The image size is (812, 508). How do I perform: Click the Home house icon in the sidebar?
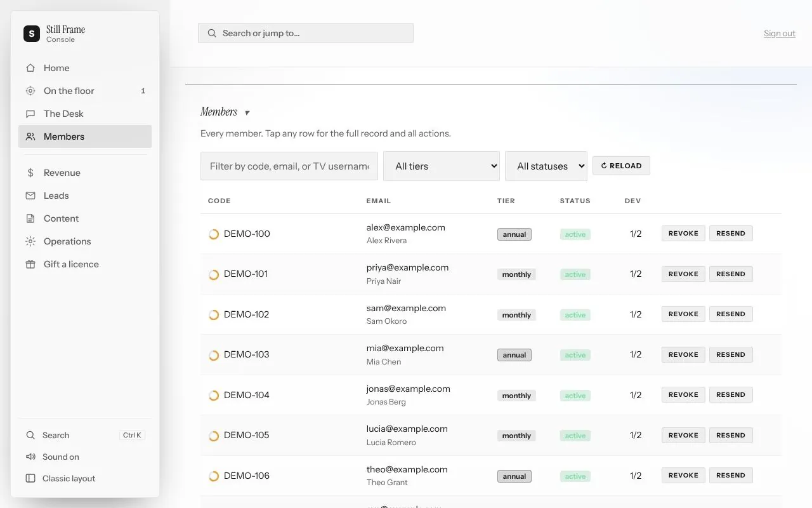pyautogui.click(x=30, y=68)
